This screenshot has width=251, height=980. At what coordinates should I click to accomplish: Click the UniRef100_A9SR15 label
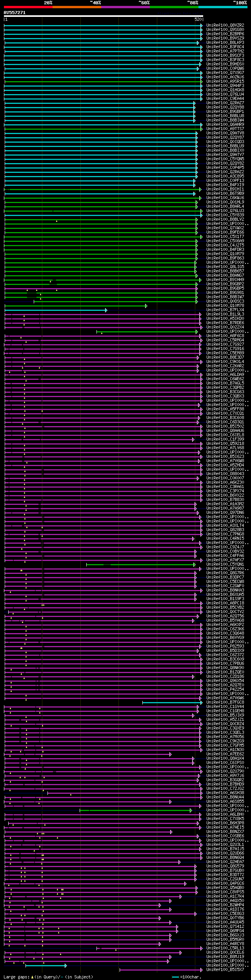coord(225,82)
